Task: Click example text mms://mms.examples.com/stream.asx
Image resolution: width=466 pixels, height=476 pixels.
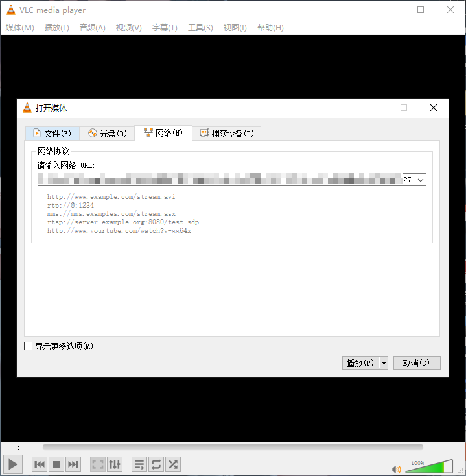Action: 111,214
